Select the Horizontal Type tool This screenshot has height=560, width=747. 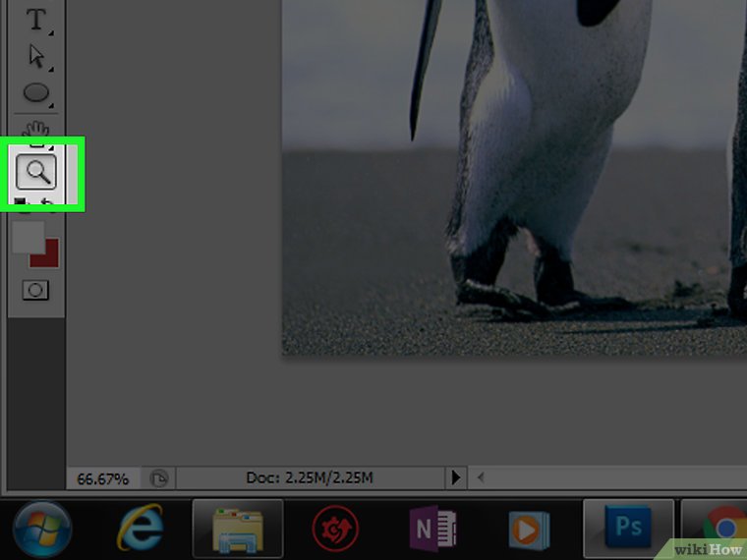[x=36, y=19]
